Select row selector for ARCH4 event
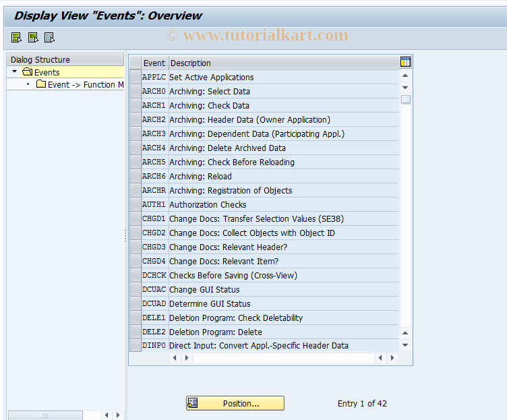The width and height of the screenshot is (507, 420). pos(135,148)
